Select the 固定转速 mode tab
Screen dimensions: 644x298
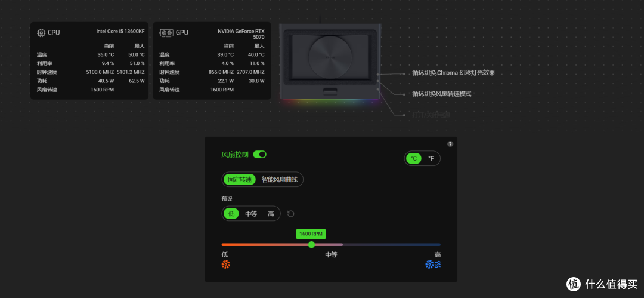pyautogui.click(x=240, y=180)
